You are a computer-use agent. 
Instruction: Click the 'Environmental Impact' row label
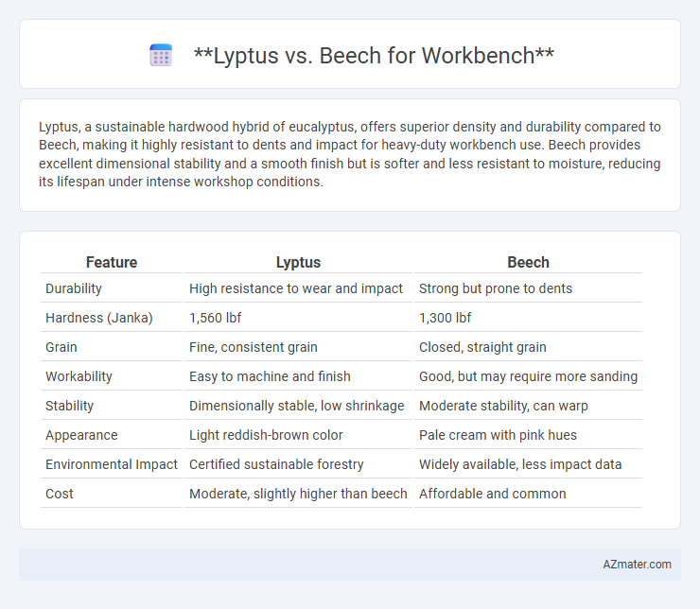point(112,464)
